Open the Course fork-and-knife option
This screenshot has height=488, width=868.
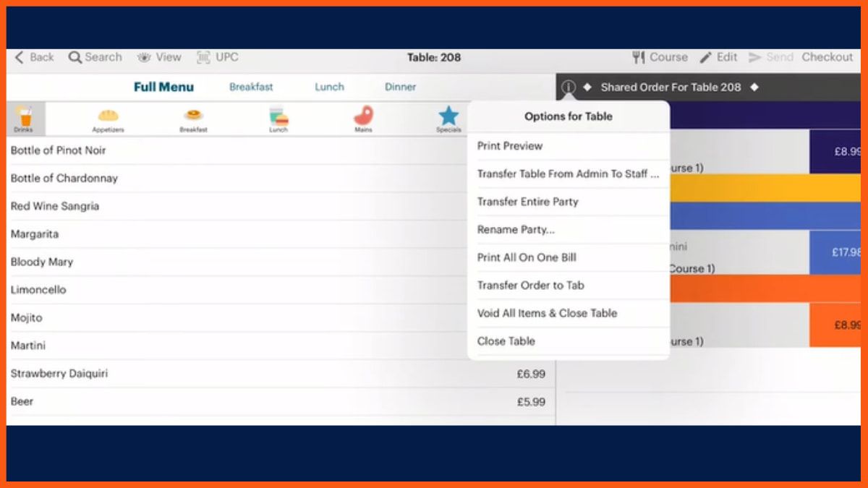pos(660,57)
